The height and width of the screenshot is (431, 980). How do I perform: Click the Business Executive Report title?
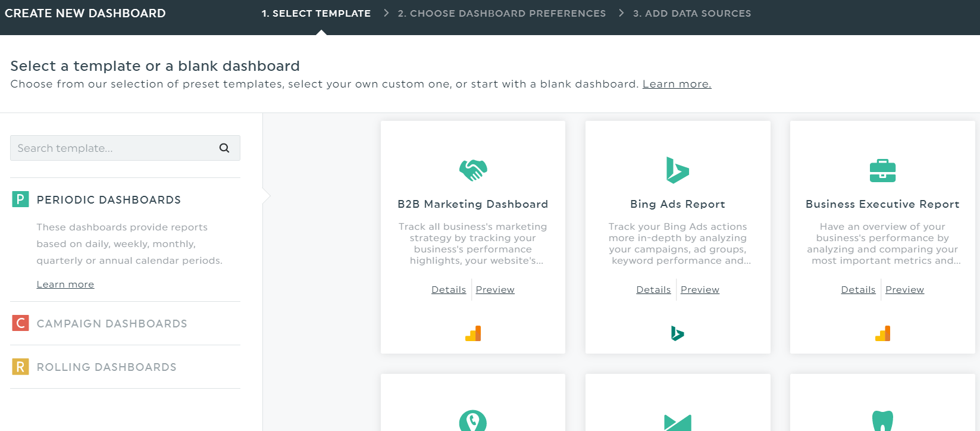click(882, 204)
